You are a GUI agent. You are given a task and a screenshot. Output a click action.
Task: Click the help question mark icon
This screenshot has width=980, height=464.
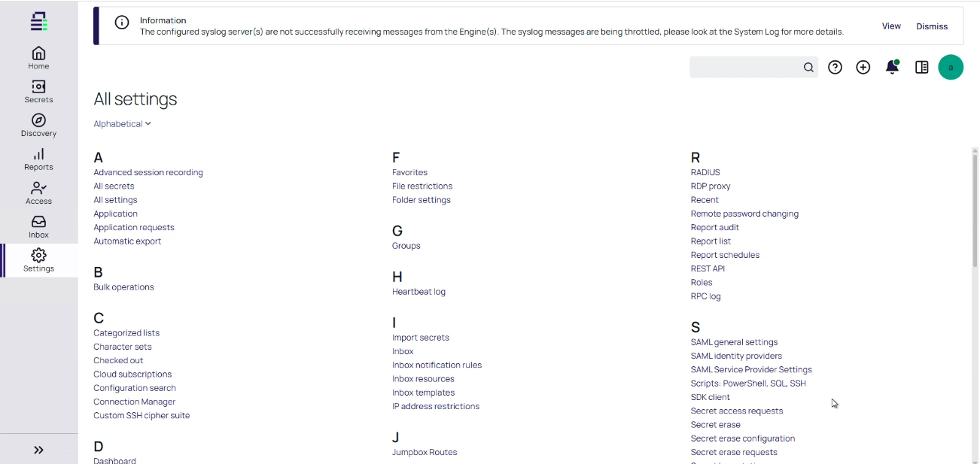pos(835,68)
